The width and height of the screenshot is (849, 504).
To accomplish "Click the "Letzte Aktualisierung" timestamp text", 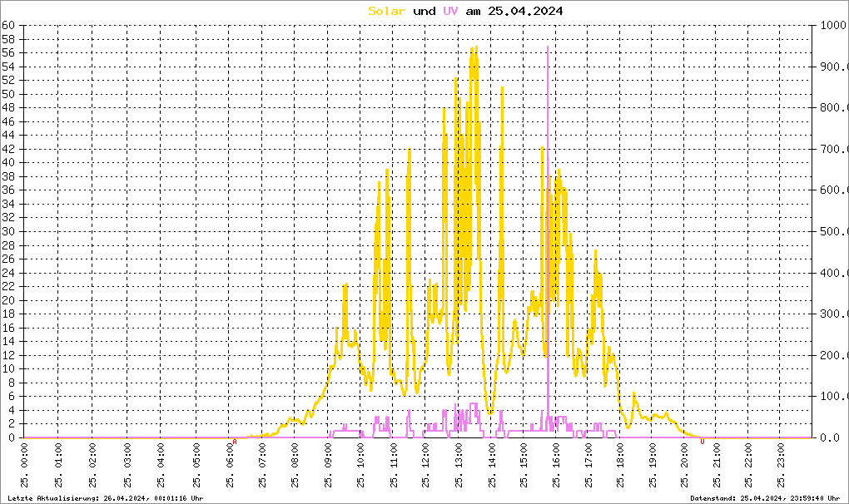I will pyautogui.click(x=105, y=497).
